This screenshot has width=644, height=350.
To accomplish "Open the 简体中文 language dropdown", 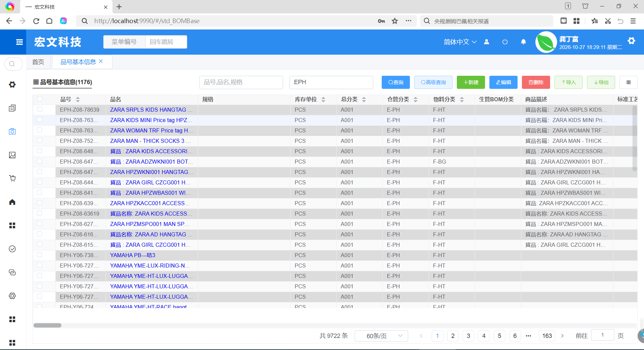I will coord(460,42).
